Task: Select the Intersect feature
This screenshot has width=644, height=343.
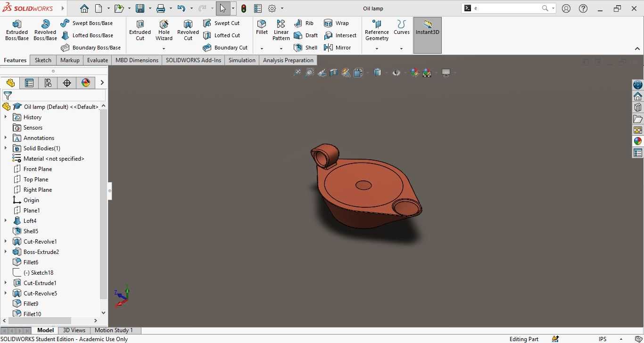Action: pyautogui.click(x=340, y=35)
